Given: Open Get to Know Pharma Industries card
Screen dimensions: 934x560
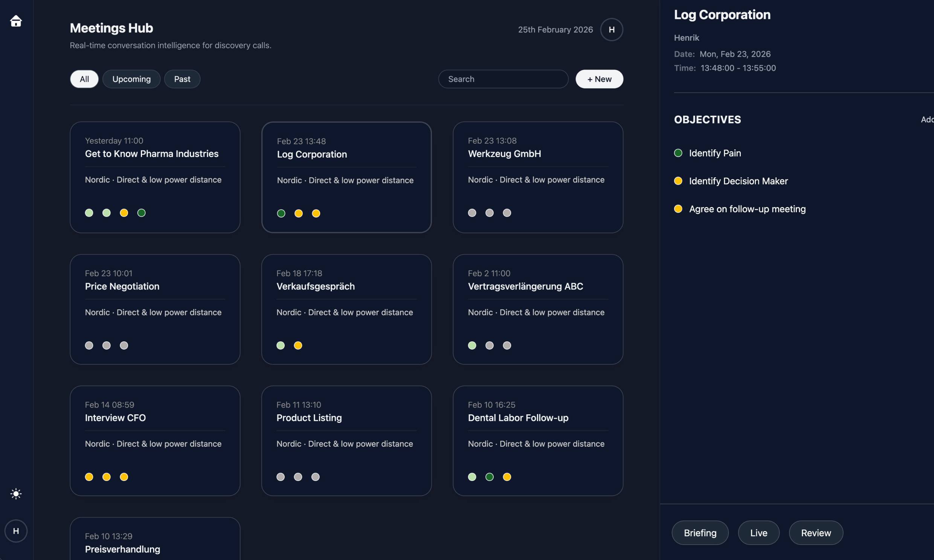Looking at the screenshot, I should point(155,177).
